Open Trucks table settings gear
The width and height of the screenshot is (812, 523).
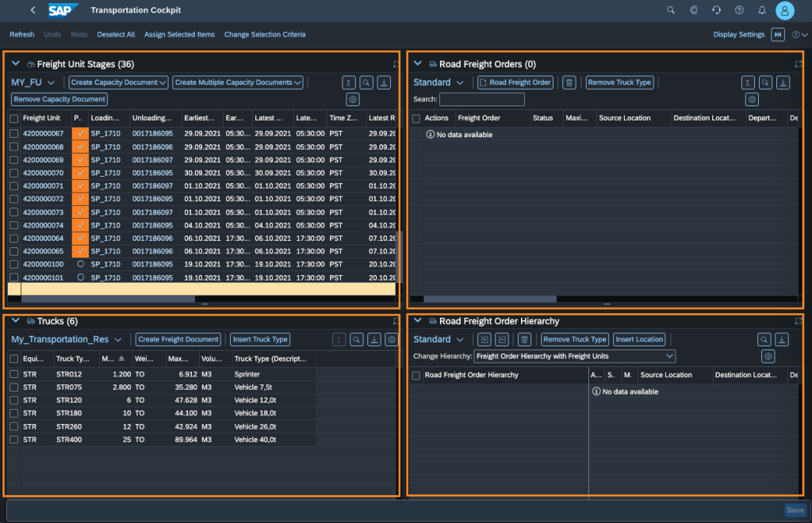tap(392, 339)
